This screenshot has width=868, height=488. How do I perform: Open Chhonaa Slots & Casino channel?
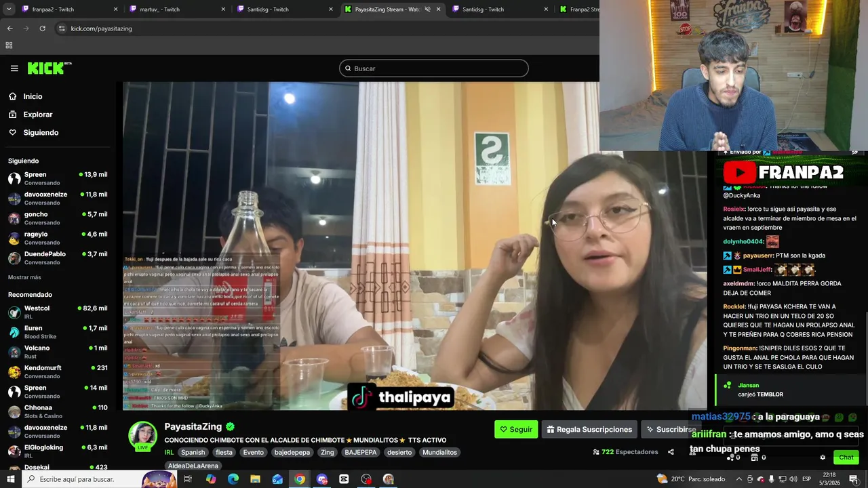point(58,411)
